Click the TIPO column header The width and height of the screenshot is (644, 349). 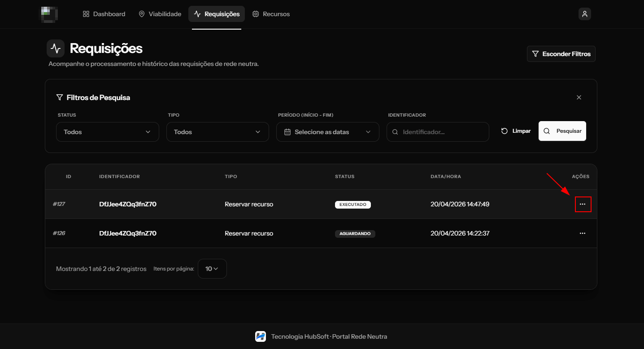pyautogui.click(x=231, y=176)
